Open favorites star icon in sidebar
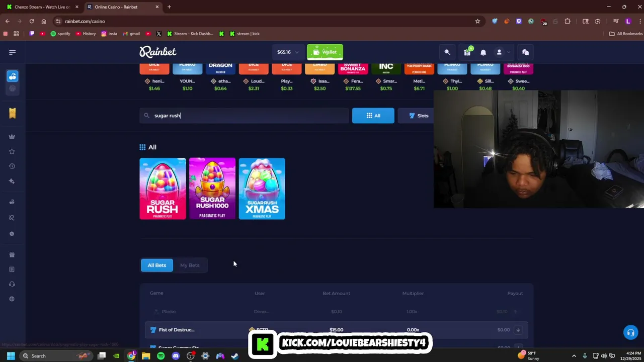644x362 pixels. click(x=12, y=151)
